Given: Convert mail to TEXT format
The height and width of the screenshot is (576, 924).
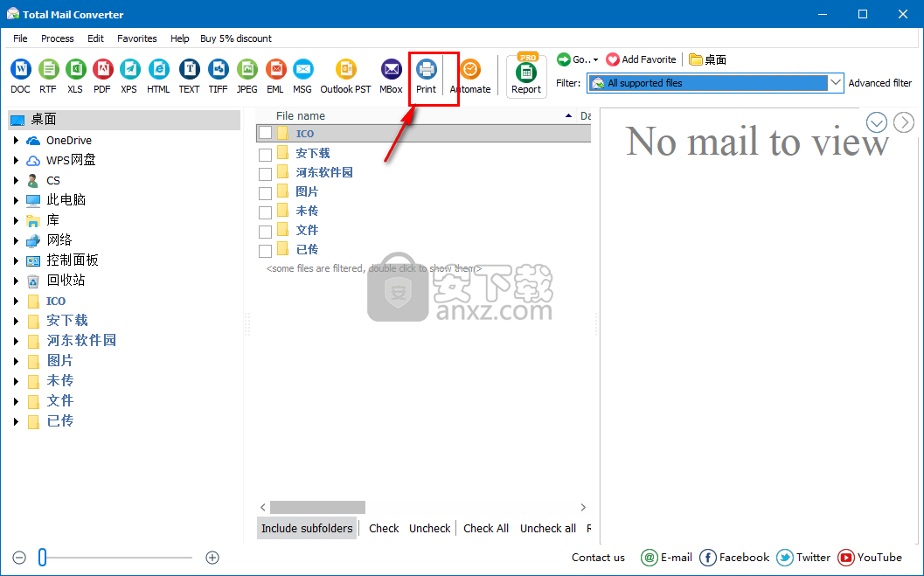Looking at the screenshot, I should click(x=189, y=76).
